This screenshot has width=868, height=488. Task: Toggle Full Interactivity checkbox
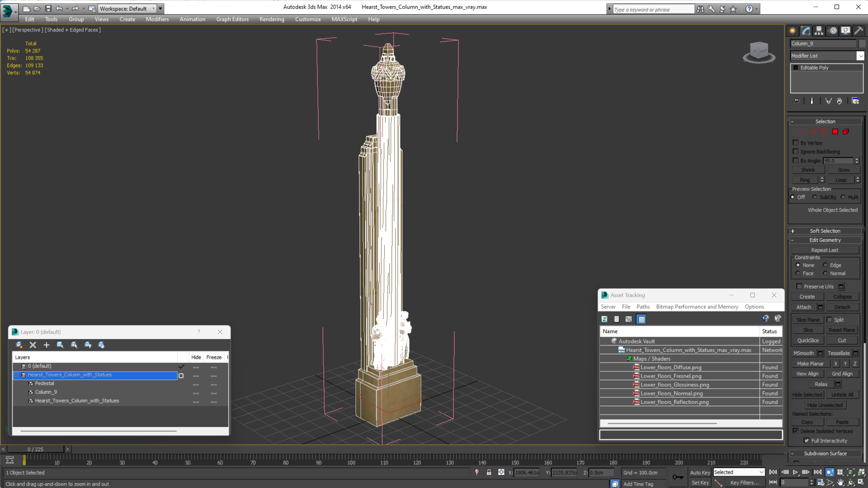tap(806, 440)
